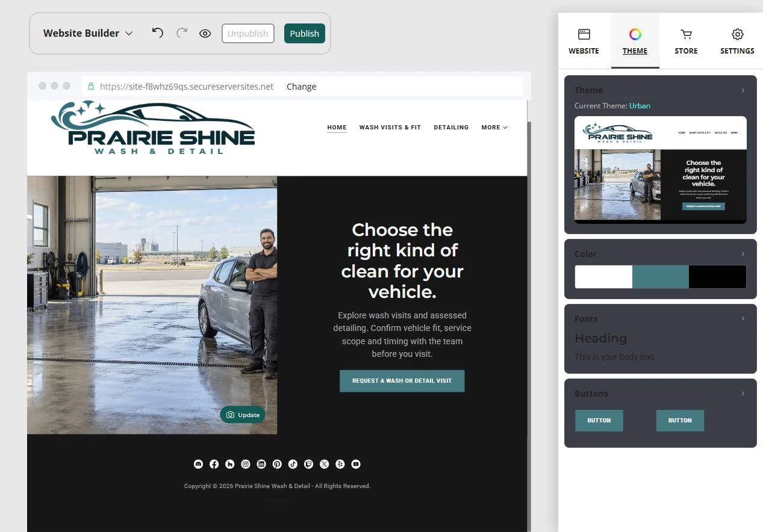Click the X social icon in footer
The height and width of the screenshot is (532, 763).
click(325, 464)
